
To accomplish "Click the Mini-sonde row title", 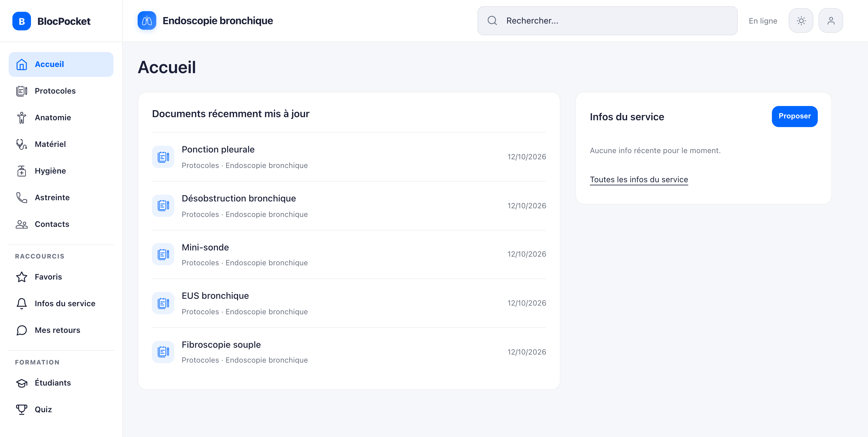I will tap(205, 247).
